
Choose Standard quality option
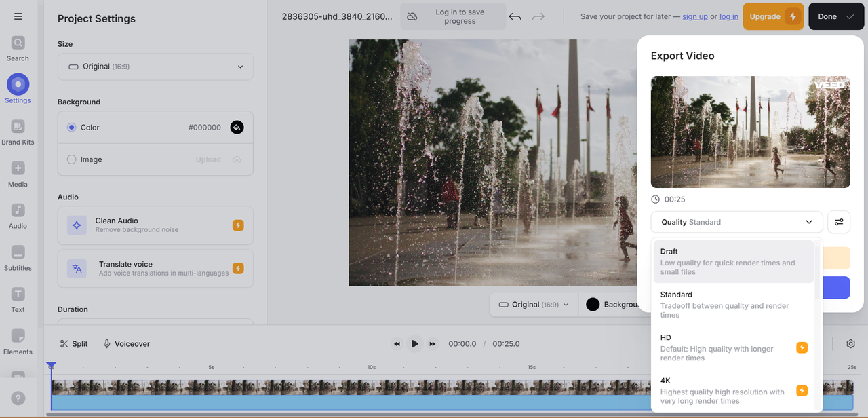coord(734,304)
